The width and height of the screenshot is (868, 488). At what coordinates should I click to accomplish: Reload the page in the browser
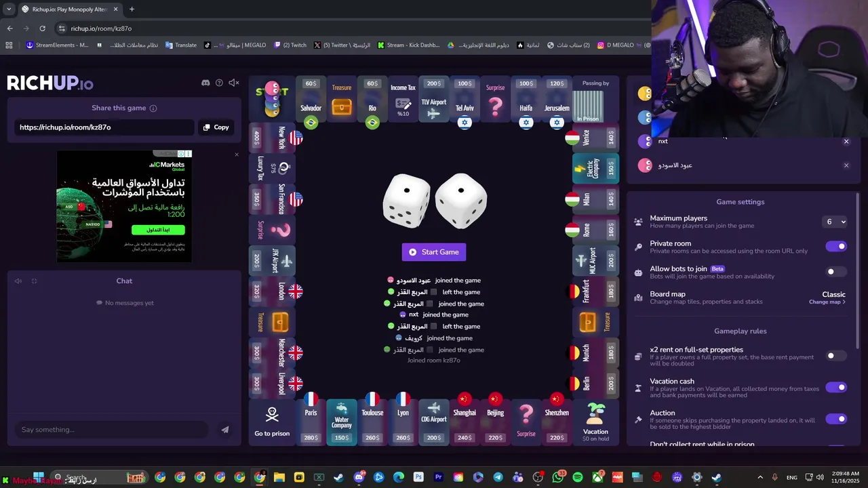[42, 28]
